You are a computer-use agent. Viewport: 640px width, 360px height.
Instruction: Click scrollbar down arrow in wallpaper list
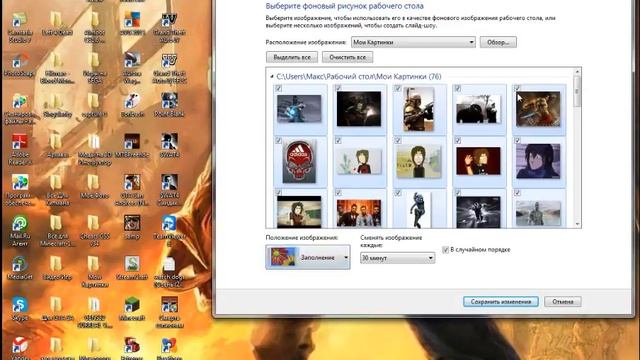coord(577,224)
